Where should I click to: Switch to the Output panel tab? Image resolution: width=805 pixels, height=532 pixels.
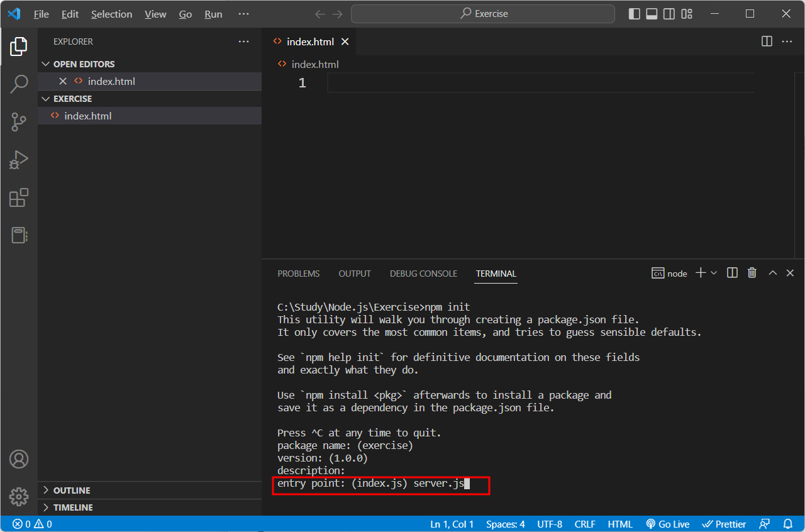point(355,274)
